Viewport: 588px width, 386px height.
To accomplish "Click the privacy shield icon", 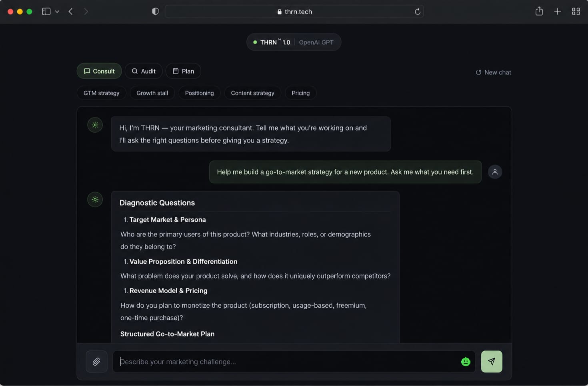I will pyautogui.click(x=155, y=12).
